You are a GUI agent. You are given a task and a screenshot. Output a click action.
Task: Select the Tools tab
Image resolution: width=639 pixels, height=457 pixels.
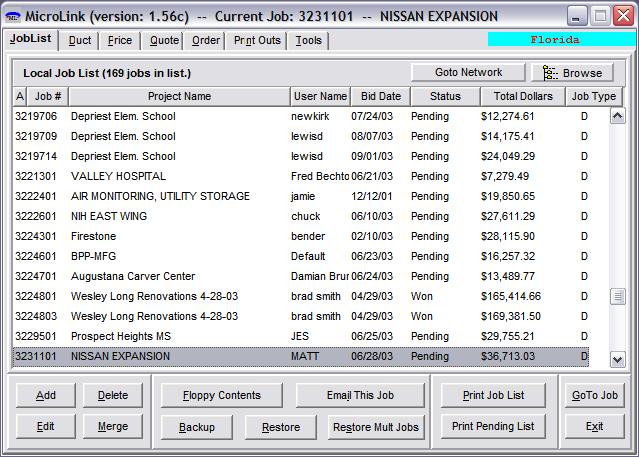pos(308,40)
